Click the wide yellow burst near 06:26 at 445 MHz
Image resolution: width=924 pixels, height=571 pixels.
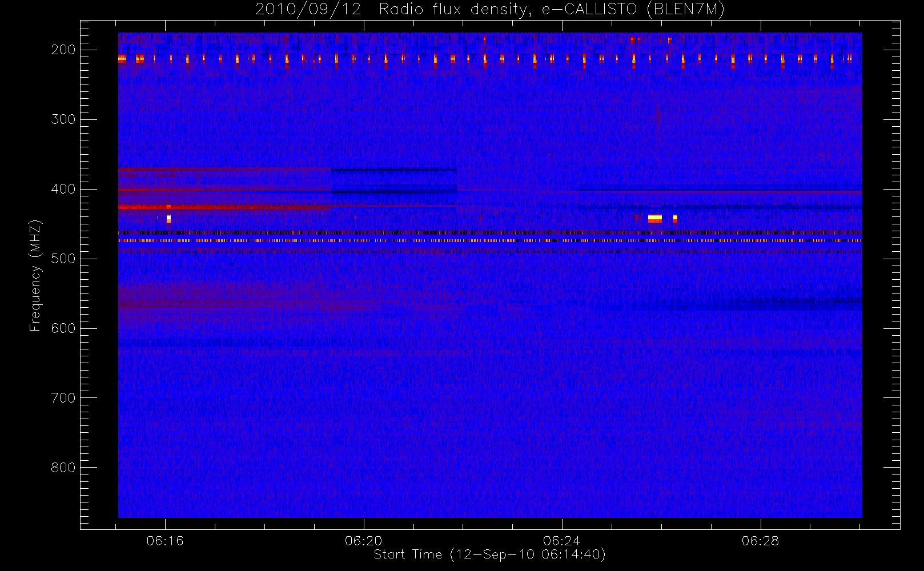tap(655, 218)
